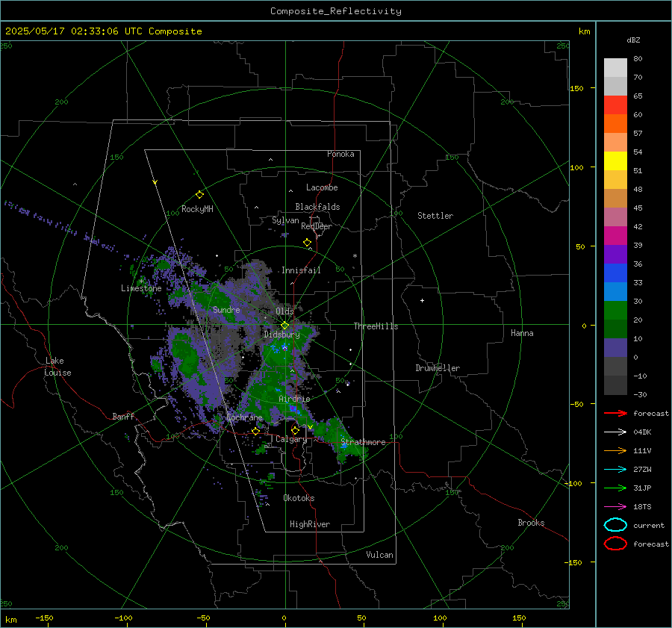Viewport: 672px width, 628px height.
Task: Click the Okotoks city label
Action: pos(299,498)
